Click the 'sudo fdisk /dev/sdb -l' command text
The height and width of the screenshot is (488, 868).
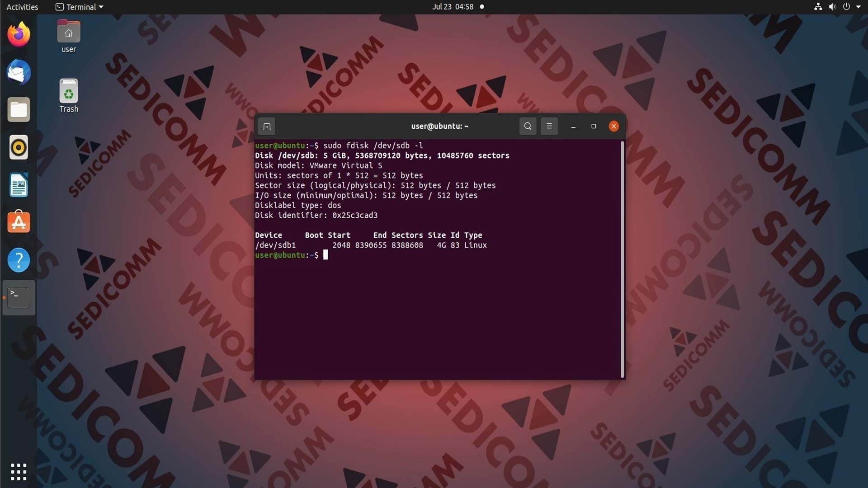pyautogui.click(x=373, y=145)
